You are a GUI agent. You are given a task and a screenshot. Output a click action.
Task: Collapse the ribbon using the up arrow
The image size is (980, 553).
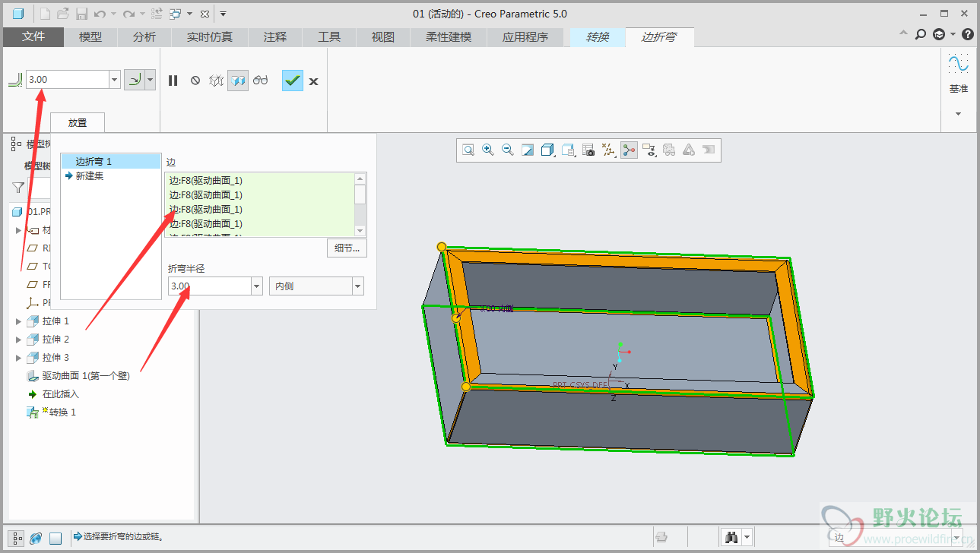point(903,34)
